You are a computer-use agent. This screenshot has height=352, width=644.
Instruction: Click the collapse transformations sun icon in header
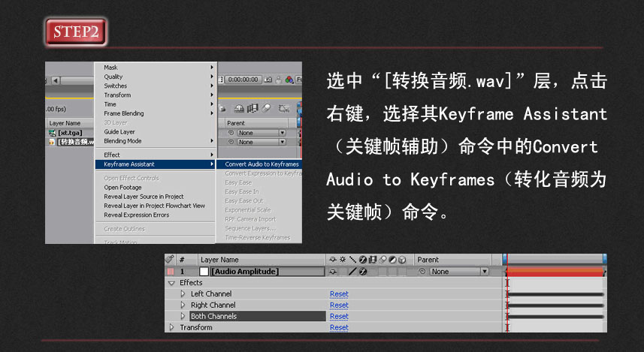point(343,259)
